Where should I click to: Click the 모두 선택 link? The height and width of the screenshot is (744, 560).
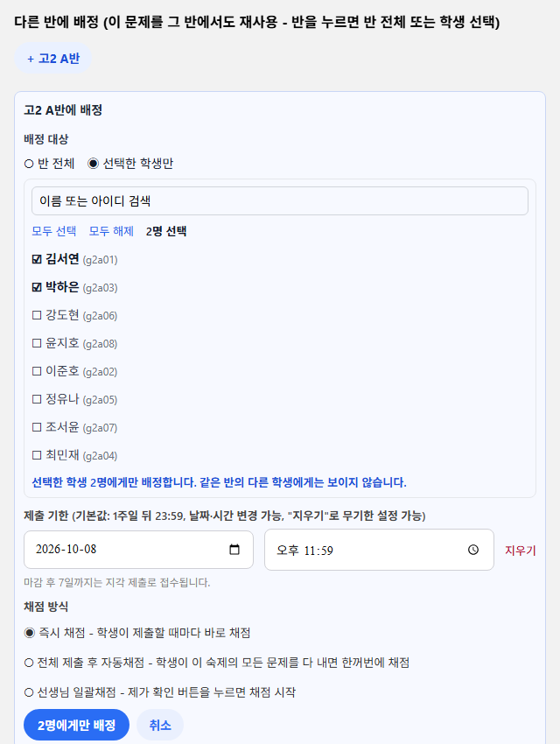tap(54, 231)
